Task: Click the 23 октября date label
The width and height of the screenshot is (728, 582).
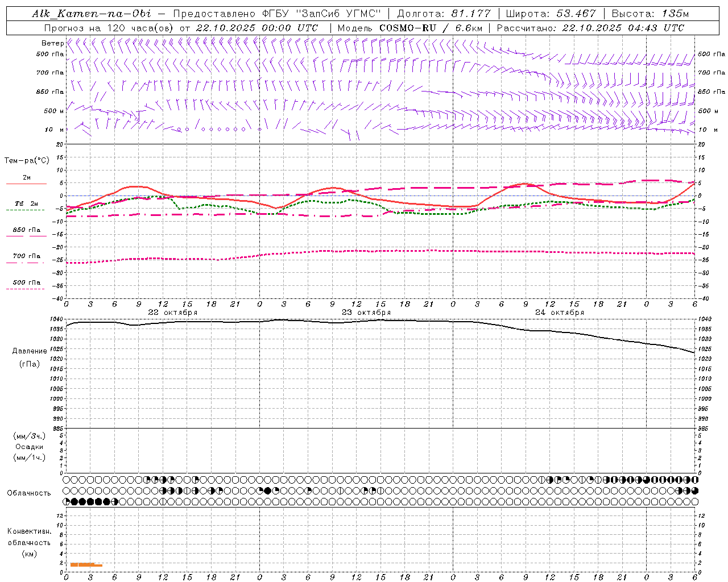Action: pos(366,313)
